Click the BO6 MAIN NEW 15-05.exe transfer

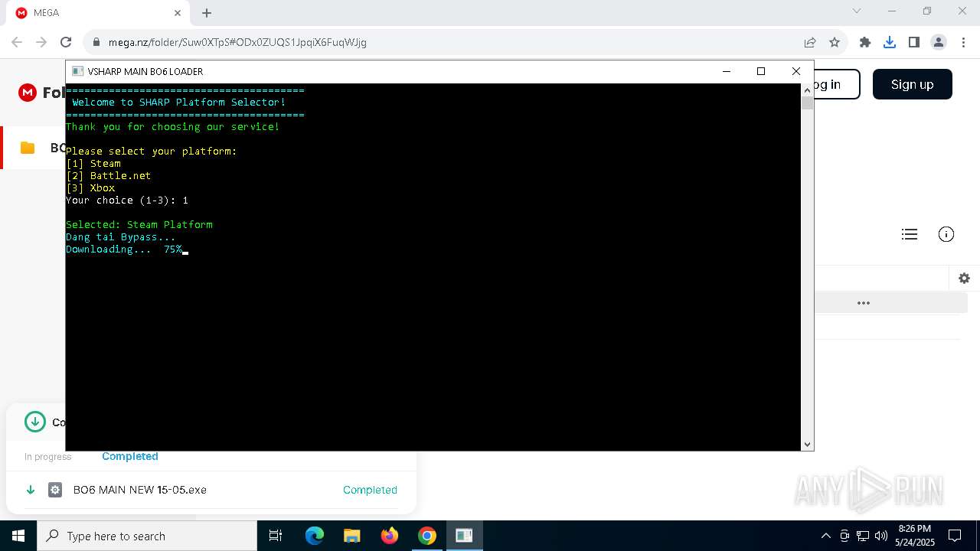click(140, 490)
